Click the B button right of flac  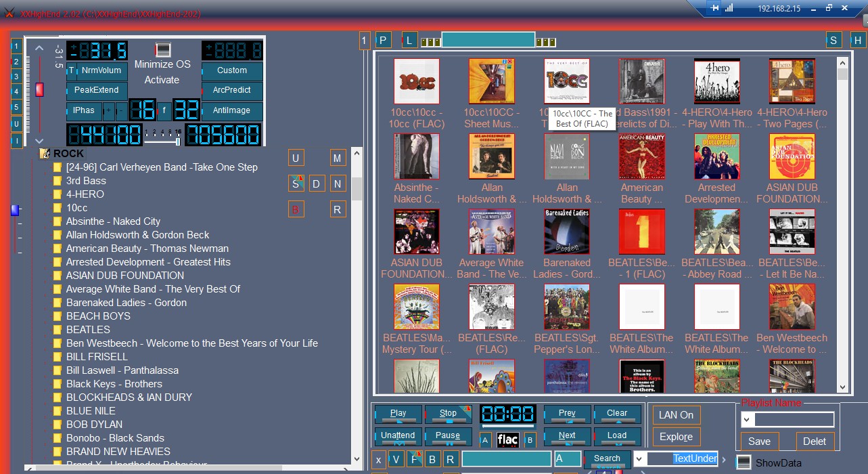530,440
